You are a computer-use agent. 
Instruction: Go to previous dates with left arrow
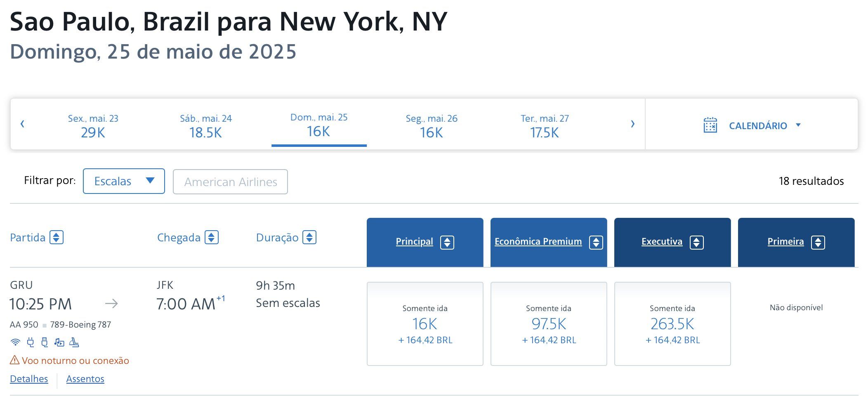22,124
